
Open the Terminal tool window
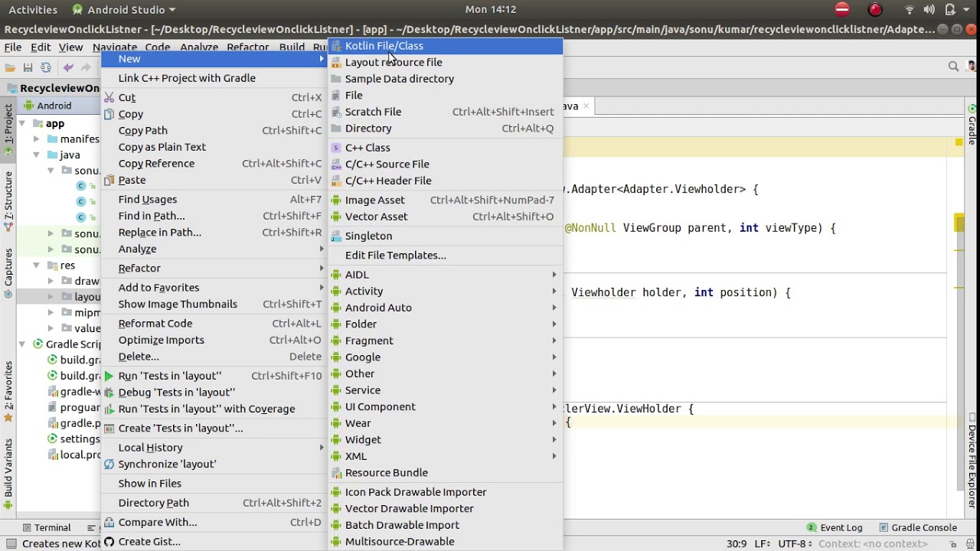point(46,527)
